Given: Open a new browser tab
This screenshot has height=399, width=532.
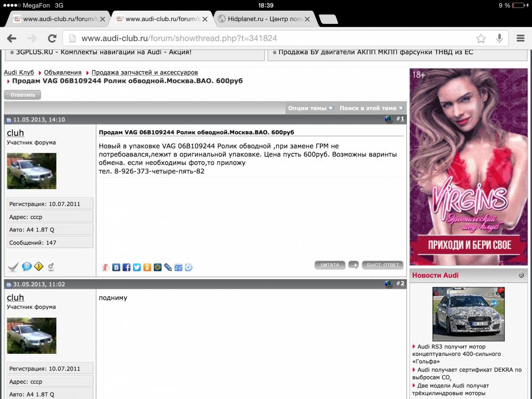Looking at the screenshot, I should click(328, 19).
